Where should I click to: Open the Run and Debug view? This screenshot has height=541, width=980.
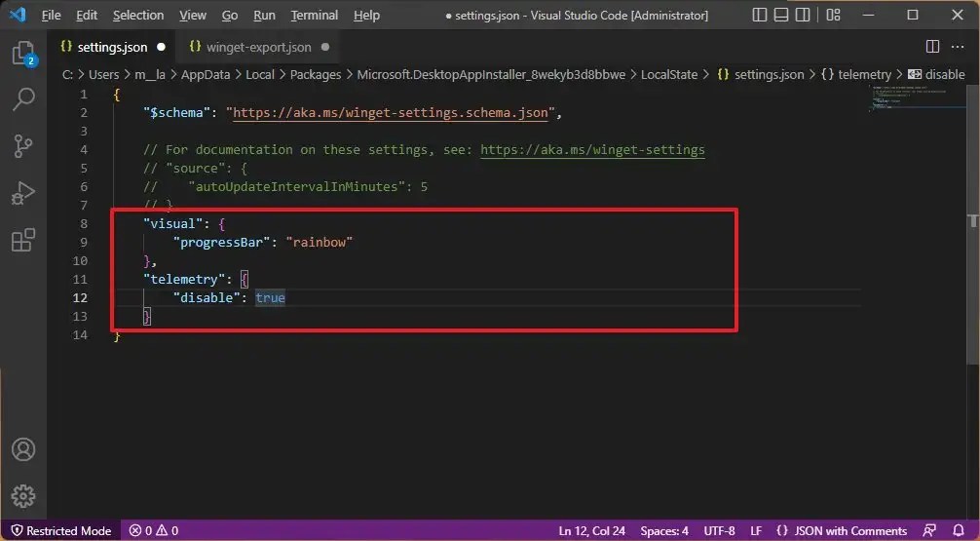23,193
